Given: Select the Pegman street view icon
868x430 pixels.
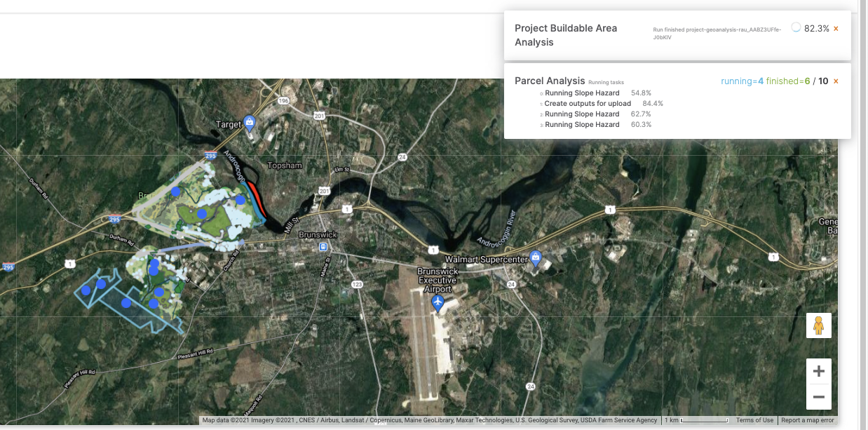Looking at the screenshot, I should point(818,325).
